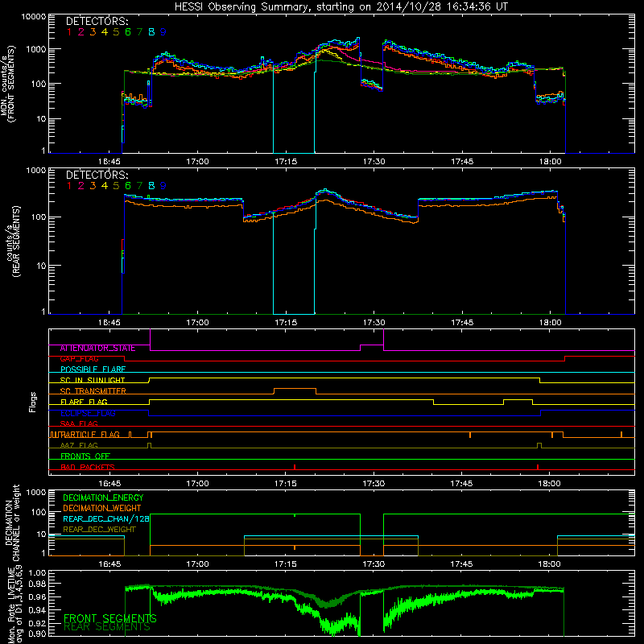The image size is (644, 644).
Task: Click the SAA_FLAG label
Action: pos(79,423)
